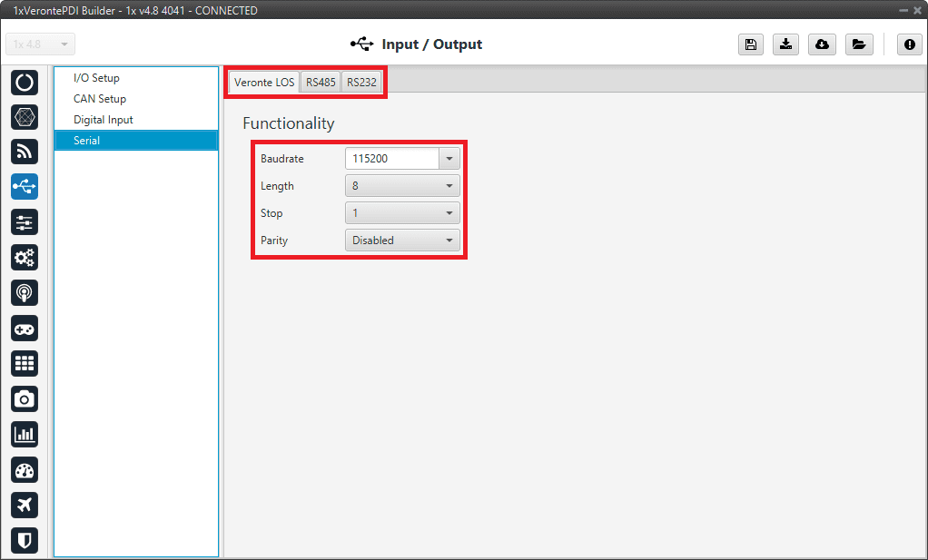
Task: Select Digital Input in the list
Action: point(104,120)
